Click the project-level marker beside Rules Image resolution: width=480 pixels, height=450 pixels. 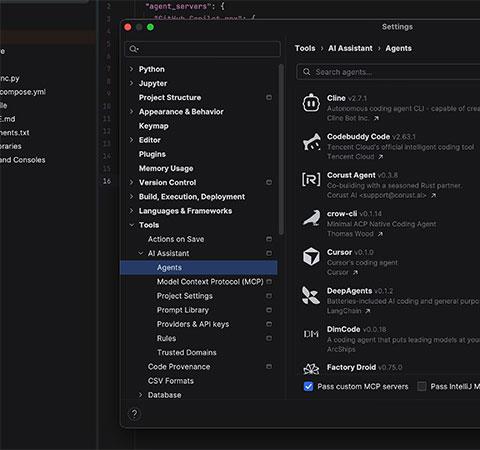tap(269, 338)
